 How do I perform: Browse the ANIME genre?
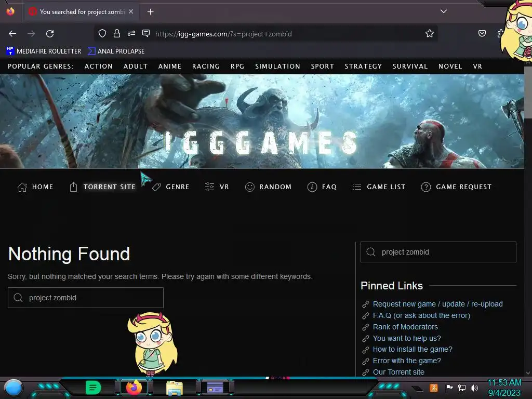(170, 66)
